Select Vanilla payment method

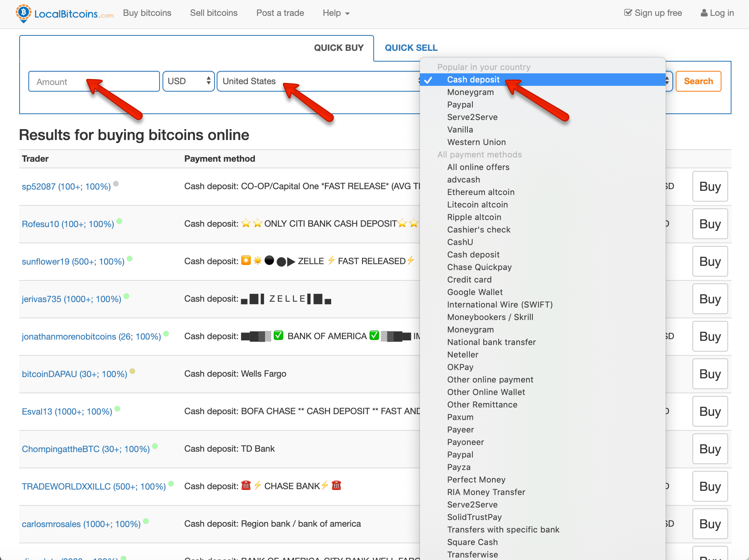543,130
